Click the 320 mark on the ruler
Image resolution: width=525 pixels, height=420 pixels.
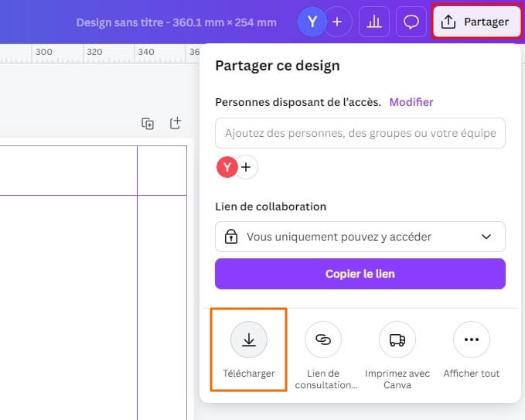(94, 52)
